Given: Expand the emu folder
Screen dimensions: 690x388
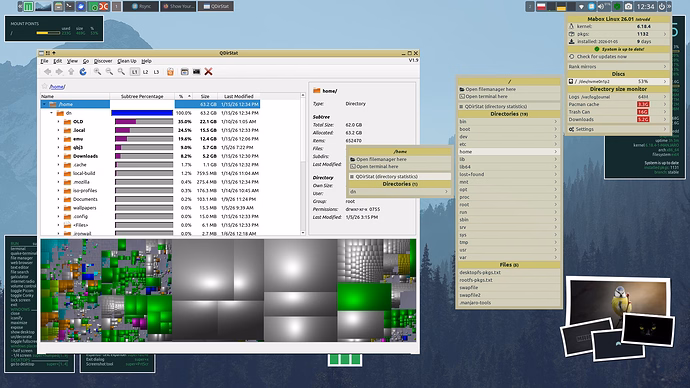Looking at the screenshot, I should [59, 139].
